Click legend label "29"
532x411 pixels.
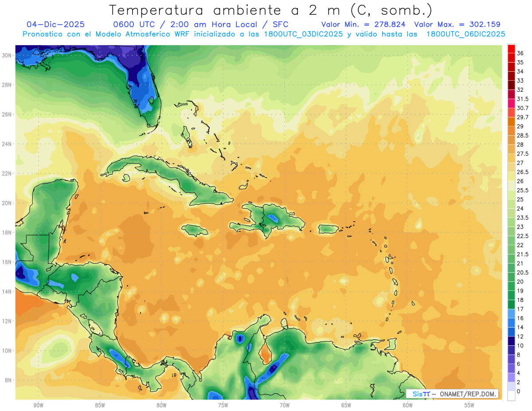coord(520,126)
